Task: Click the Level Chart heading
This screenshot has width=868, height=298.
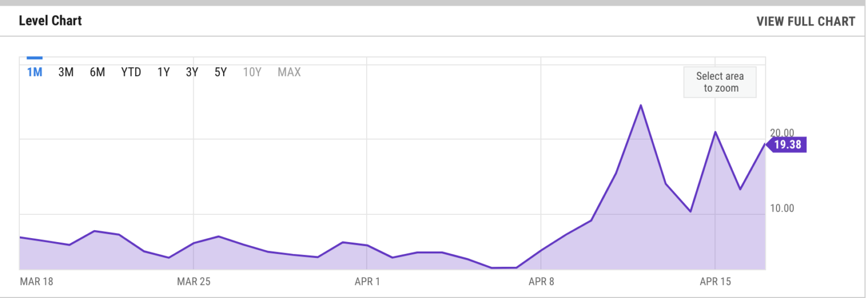Action: click(50, 21)
